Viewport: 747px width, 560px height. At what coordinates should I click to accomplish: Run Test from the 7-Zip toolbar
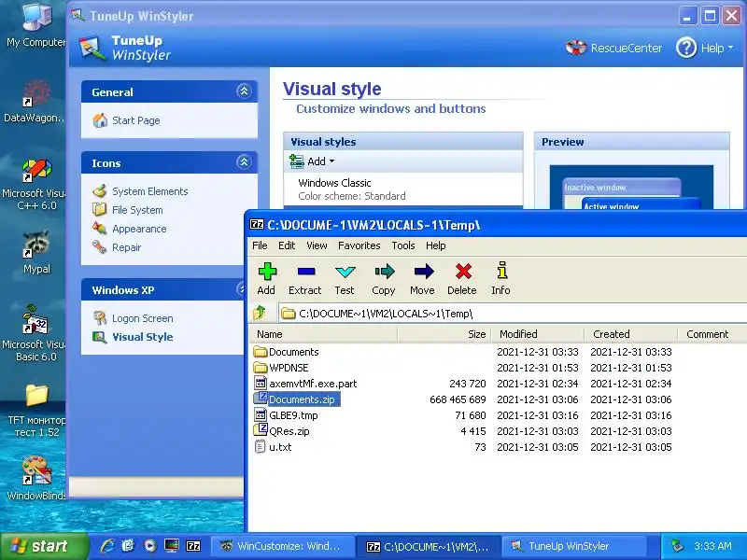pos(345,278)
